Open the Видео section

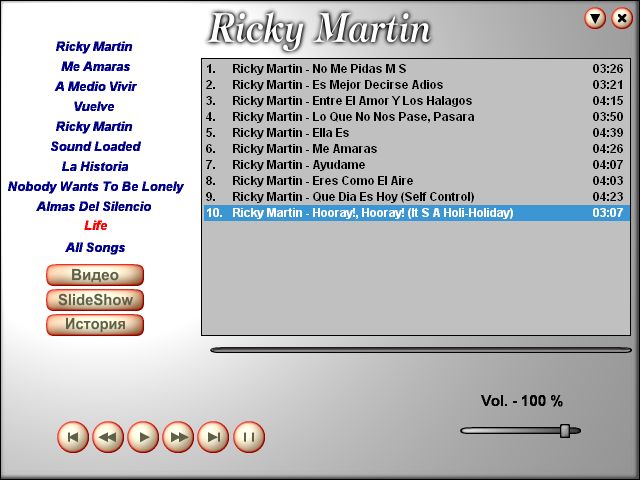(95, 275)
